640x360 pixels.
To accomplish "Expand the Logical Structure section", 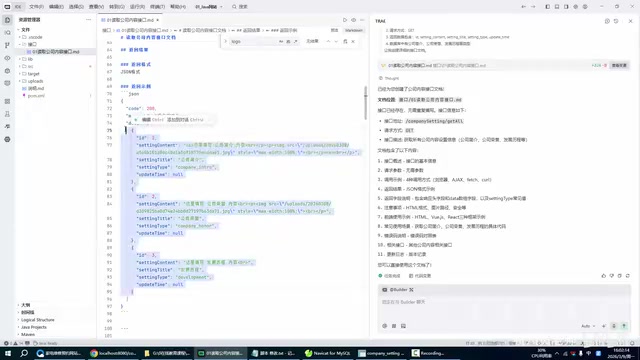I will point(37,320).
